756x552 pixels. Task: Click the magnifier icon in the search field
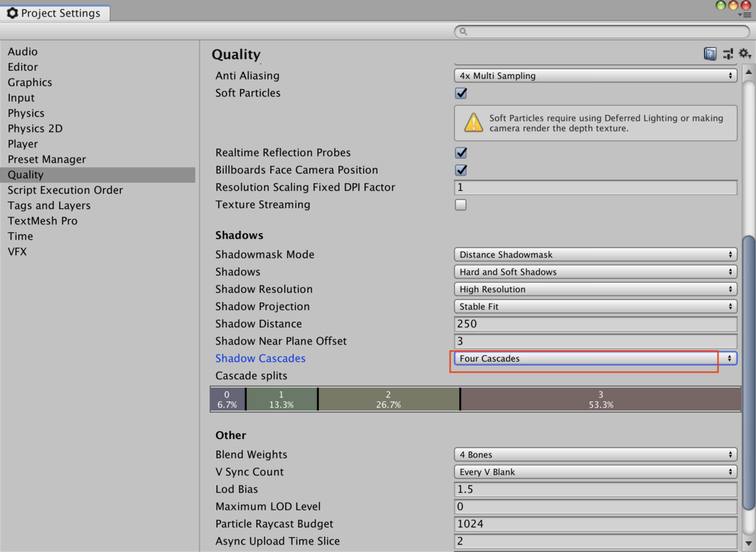click(x=462, y=31)
